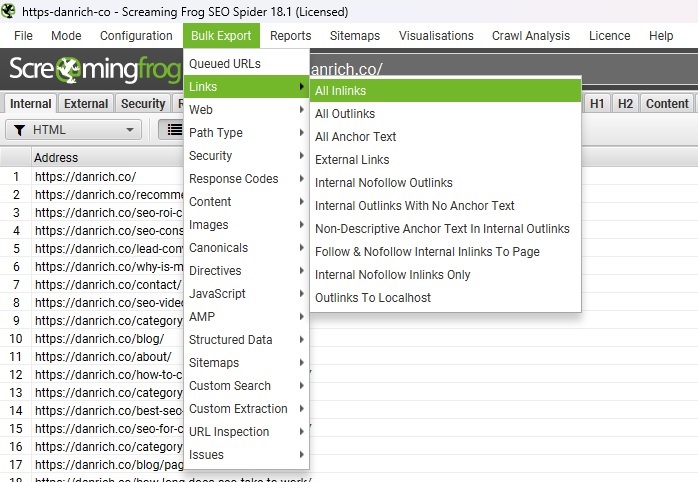
Task: Expand the AMP submenu
Action: tap(246, 317)
